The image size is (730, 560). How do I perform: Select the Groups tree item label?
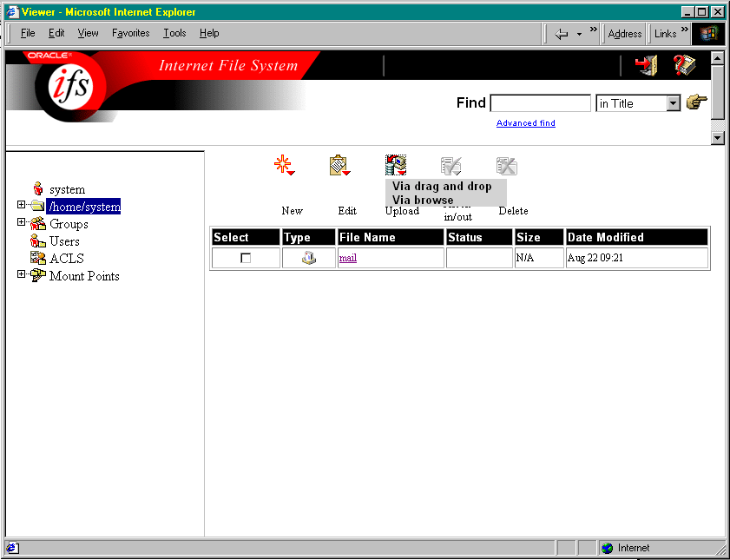click(69, 224)
